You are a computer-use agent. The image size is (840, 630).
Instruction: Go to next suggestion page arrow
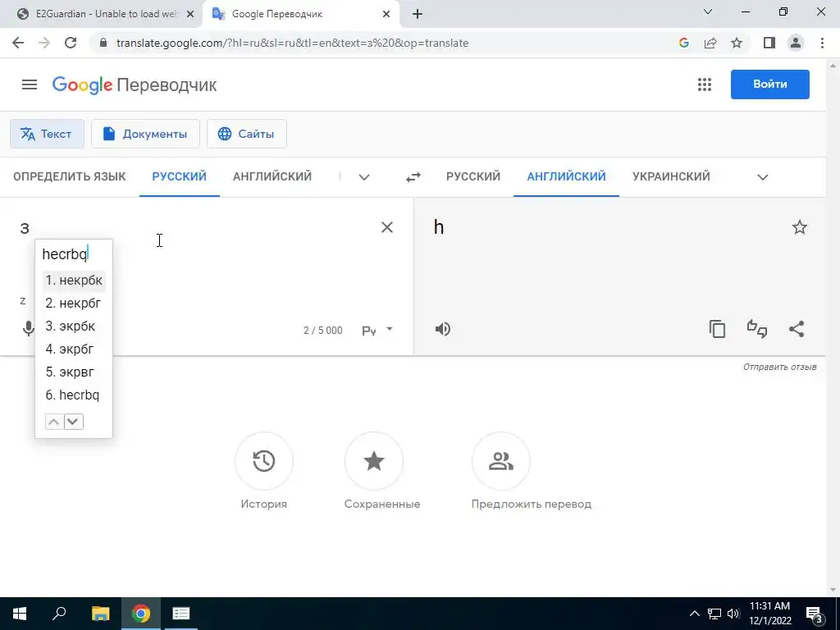pyautogui.click(x=73, y=422)
